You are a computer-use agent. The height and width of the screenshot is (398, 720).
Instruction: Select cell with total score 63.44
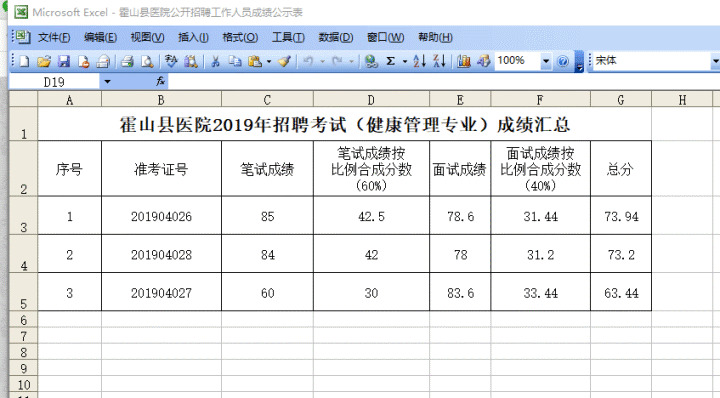click(x=621, y=293)
